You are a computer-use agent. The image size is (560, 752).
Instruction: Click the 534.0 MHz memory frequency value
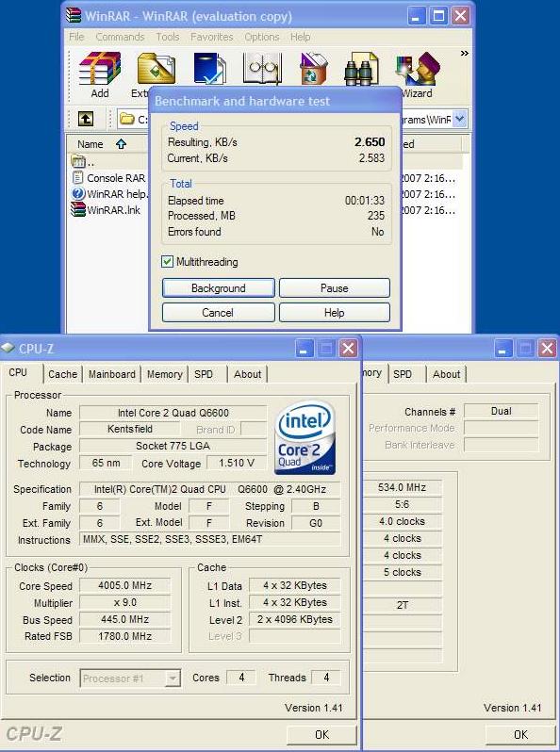[x=403, y=487]
